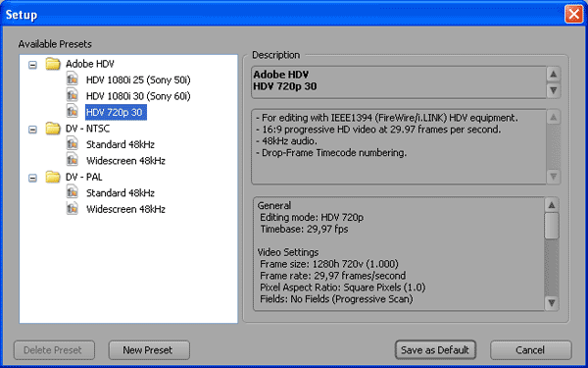This screenshot has height=368, width=588.
Task: Click Save as Default button
Action: click(435, 350)
